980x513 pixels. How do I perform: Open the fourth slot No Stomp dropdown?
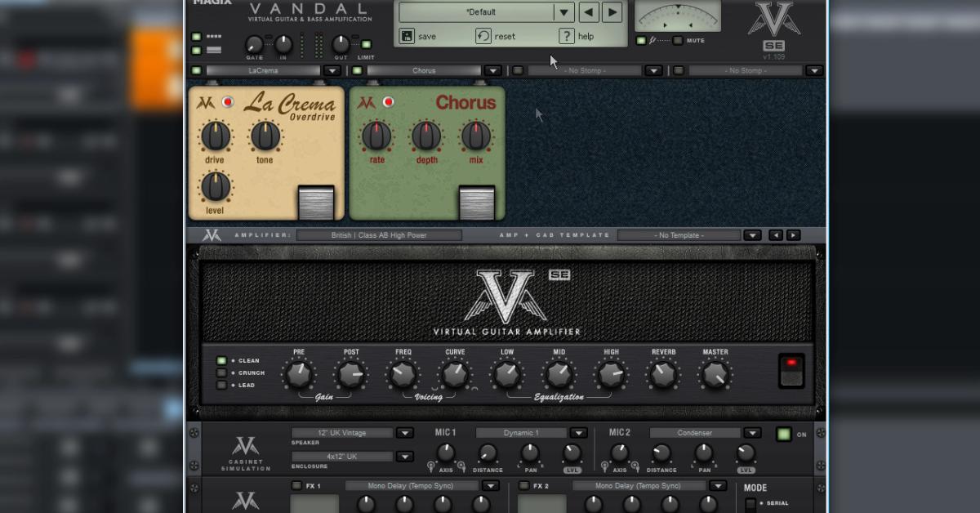(814, 71)
